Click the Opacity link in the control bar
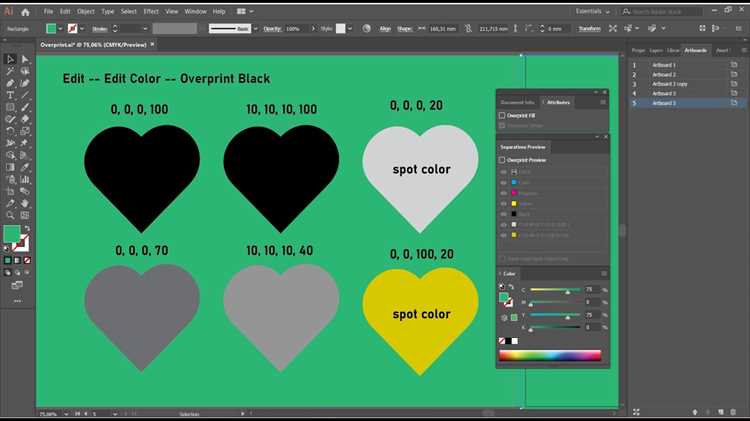Image resolution: width=750 pixels, height=421 pixels. (272, 29)
